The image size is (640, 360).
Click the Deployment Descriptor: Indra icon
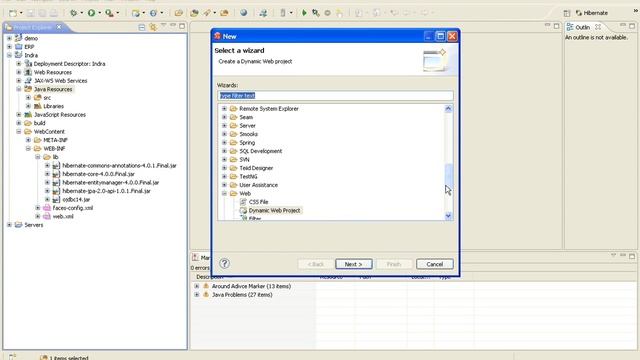point(28,64)
